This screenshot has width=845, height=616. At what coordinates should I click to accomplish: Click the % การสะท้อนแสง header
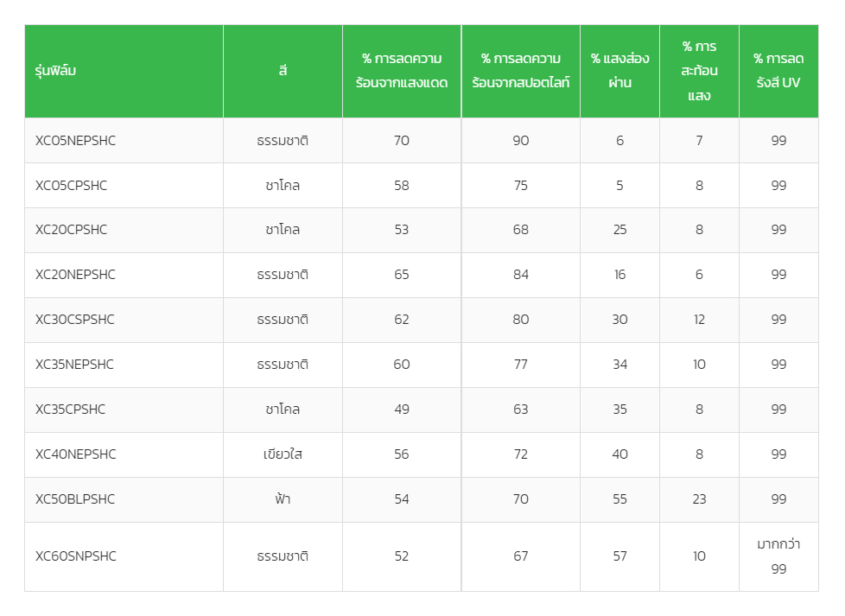click(699, 71)
